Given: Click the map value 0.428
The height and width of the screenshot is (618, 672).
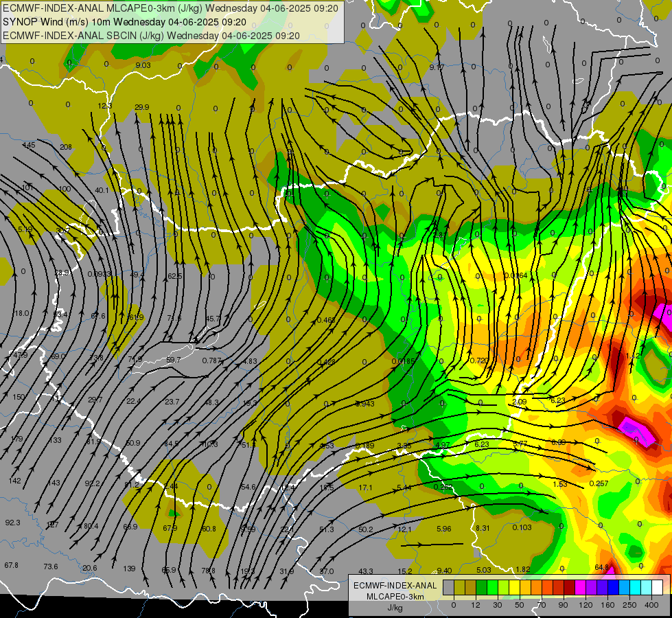Looking at the screenshot, I should coord(326,362).
